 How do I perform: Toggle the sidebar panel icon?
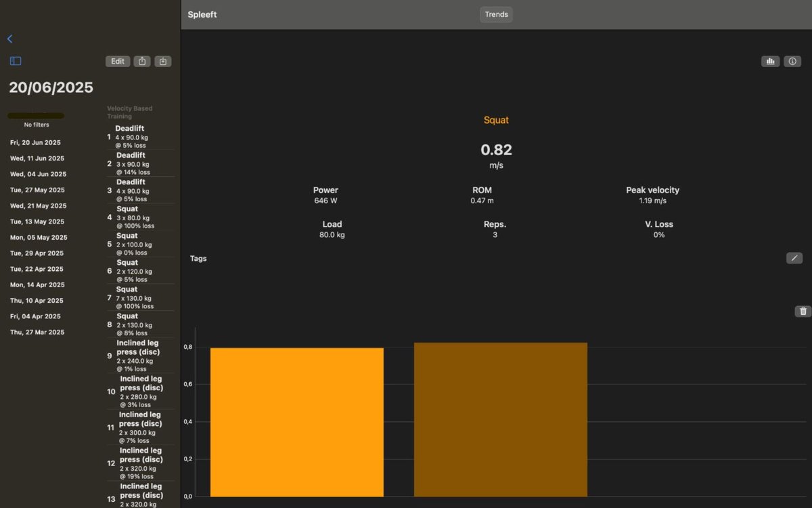16,61
